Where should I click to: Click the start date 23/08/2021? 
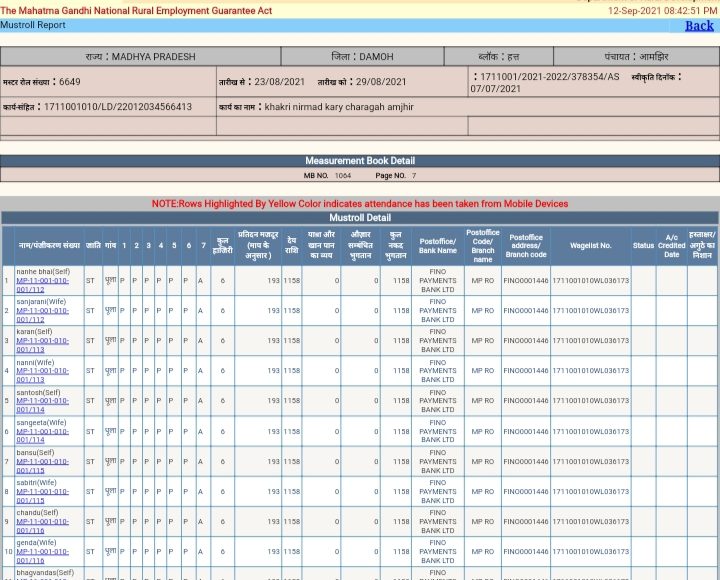pos(280,82)
